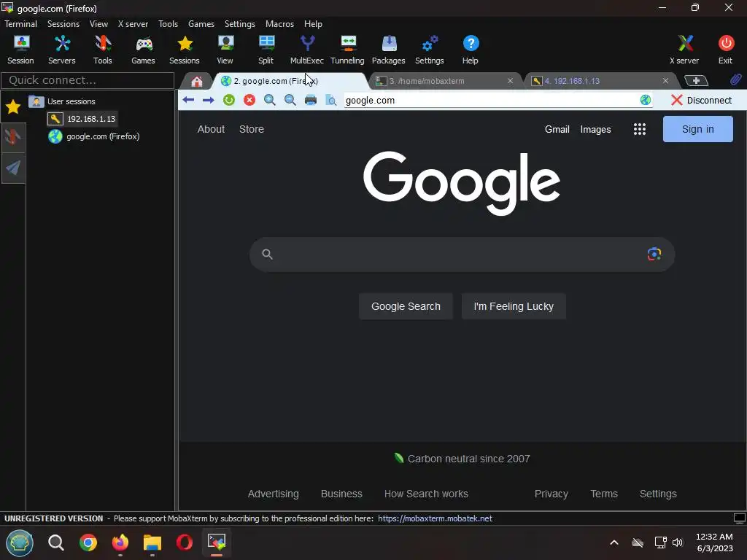Image resolution: width=747 pixels, height=560 pixels.
Task: Open the Google apps grid icon
Action: pyautogui.click(x=640, y=129)
